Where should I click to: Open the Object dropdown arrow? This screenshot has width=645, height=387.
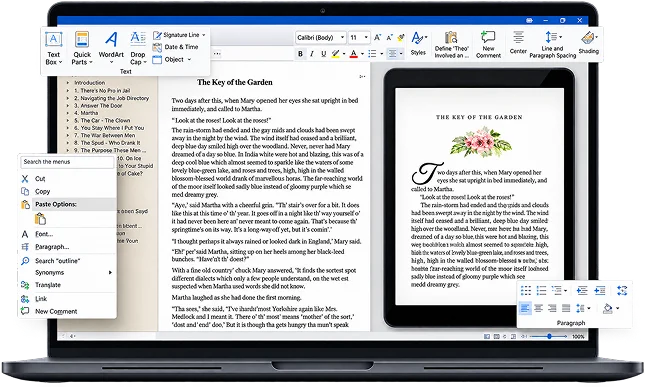tap(189, 60)
